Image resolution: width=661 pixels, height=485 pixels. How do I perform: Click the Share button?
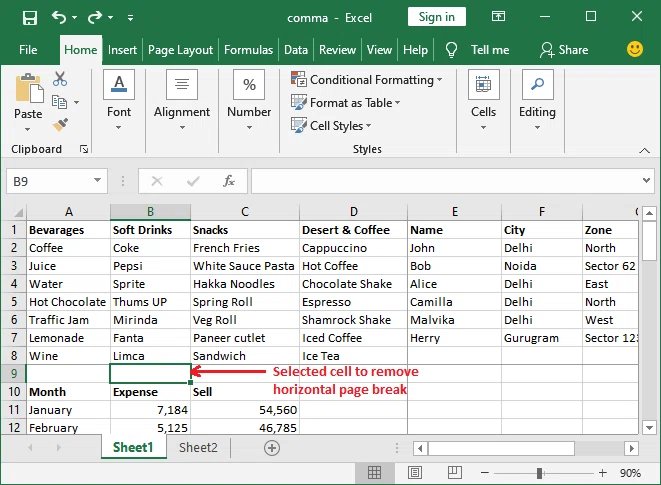564,50
